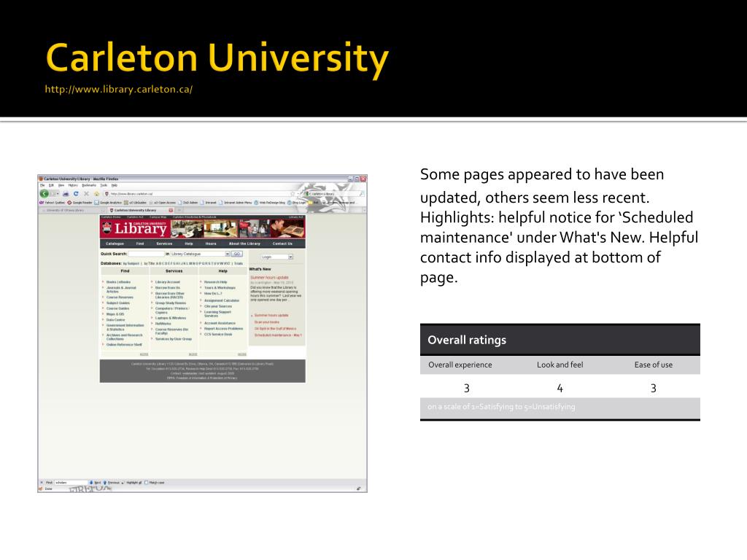This screenshot has height=560, width=747.
Task: Click in the Quick Search input field
Action: coord(146,254)
